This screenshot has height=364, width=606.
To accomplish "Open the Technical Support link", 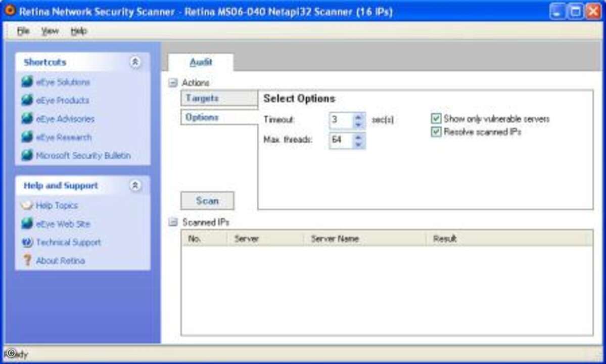I will pyautogui.click(x=68, y=242).
